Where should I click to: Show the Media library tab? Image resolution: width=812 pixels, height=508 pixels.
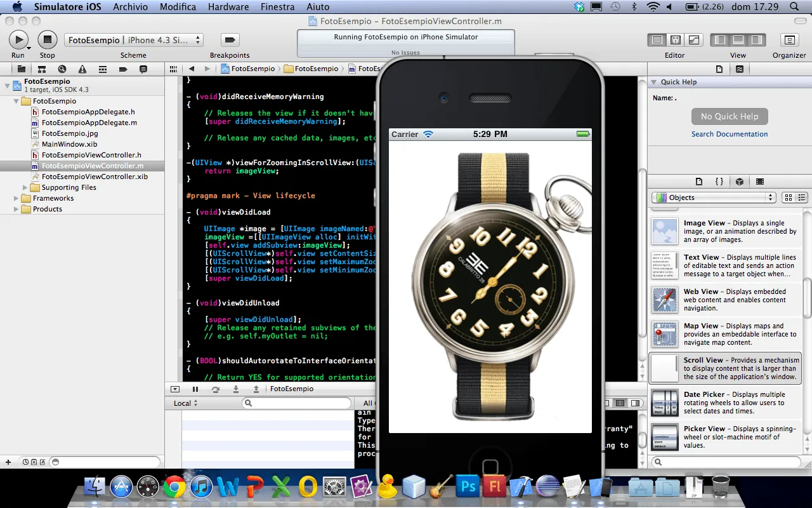point(760,182)
